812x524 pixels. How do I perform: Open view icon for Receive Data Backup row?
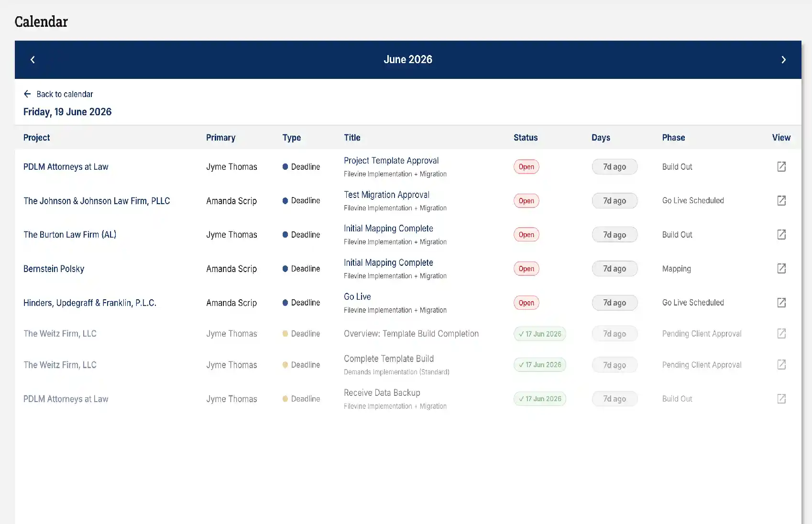click(x=781, y=398)
